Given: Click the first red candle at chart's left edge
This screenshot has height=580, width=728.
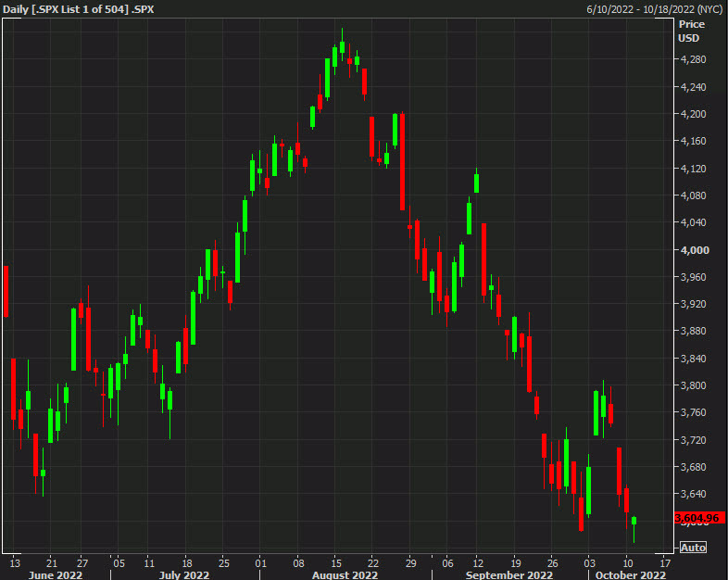Looking at the screenshot, I should coord(6,292).
